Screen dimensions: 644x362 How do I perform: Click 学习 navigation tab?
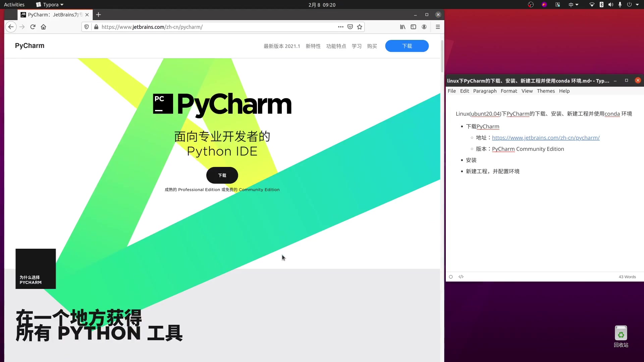point(357,46)
